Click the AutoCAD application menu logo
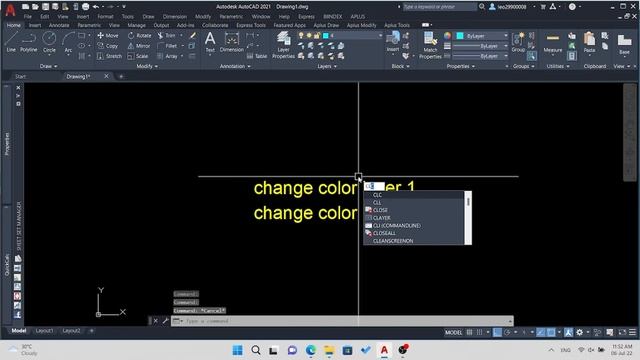This screenshot has width=640, height=360. pyautogui.click(x=10, y=10)
